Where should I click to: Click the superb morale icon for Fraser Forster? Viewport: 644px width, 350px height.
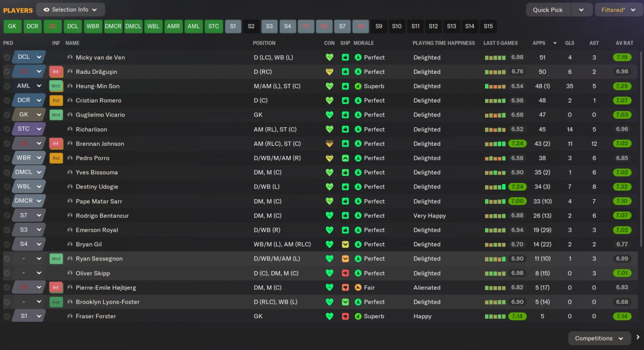[358, 316]
